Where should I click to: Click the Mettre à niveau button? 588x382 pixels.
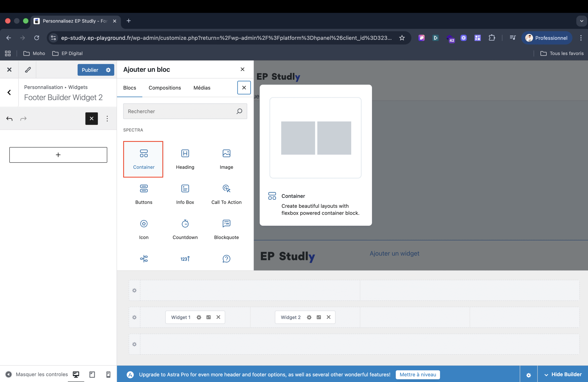417,374
